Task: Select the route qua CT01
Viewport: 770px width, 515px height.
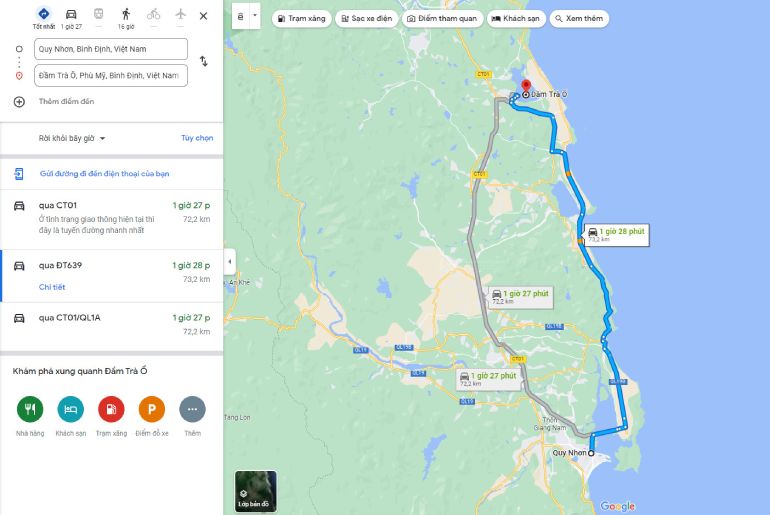Action: tap(111, 219)
